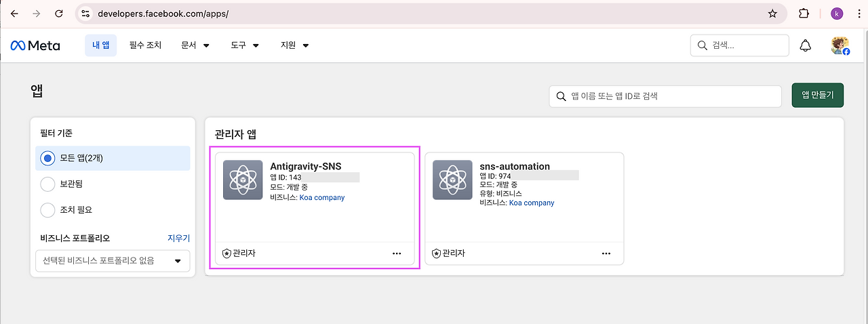Select the 조치 필요 filter
868x324 pixels.
pyautogui.click(x=113, y=209)
